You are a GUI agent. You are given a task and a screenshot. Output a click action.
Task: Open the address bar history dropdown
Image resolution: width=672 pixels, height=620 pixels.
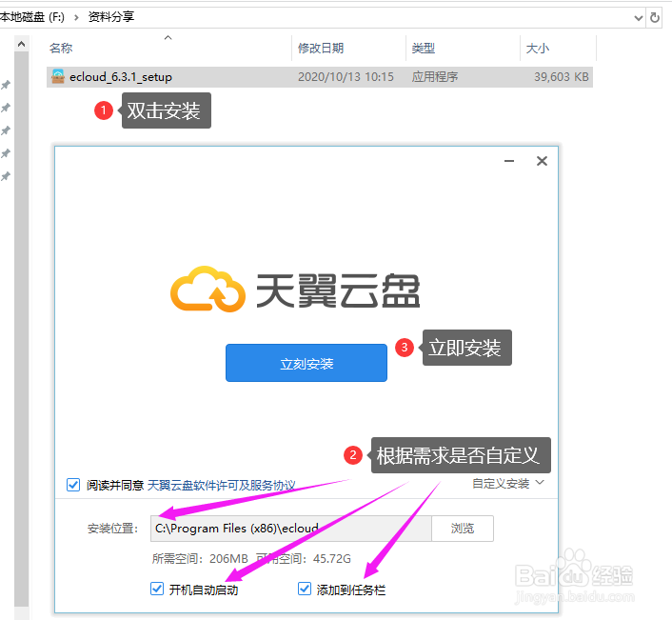pyautogui.click(x=638, y=18)
